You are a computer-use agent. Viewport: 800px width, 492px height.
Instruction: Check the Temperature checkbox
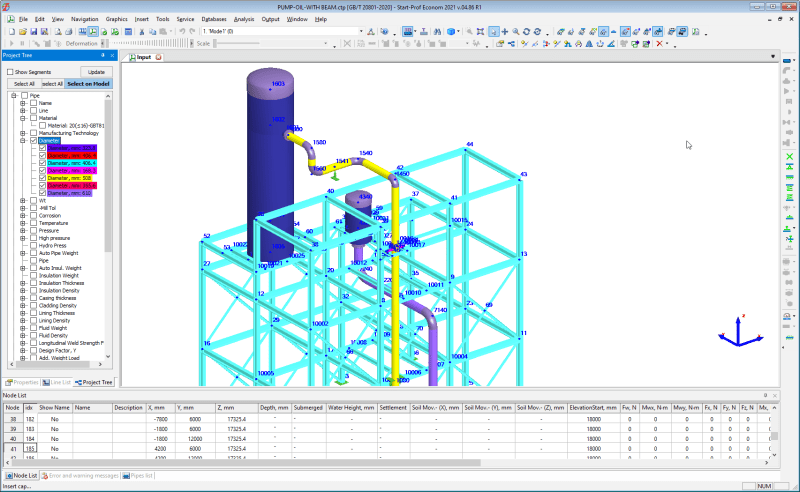[x=33, y=223]
